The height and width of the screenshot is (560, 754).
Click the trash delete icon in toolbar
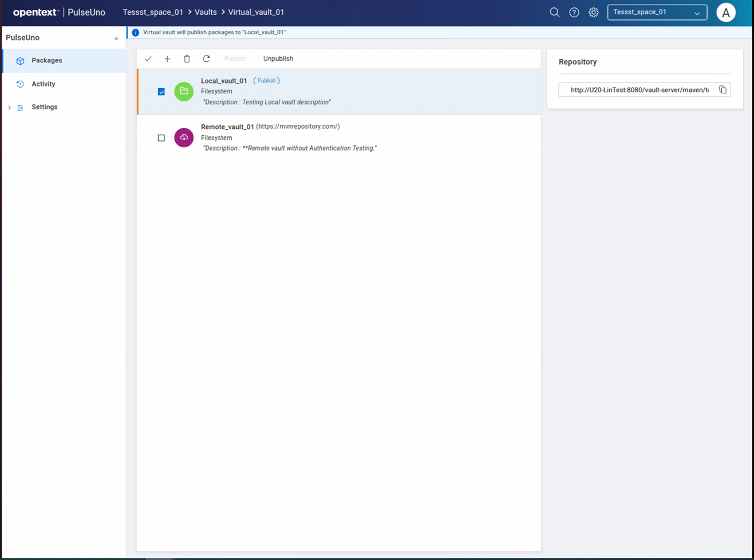coord(187,59)
